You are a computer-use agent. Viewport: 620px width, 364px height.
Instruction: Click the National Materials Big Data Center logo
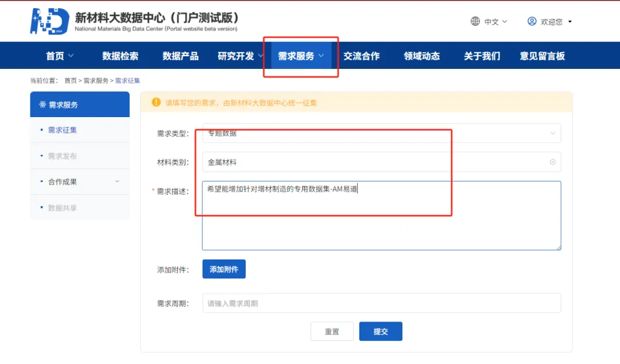coord(50,21)
